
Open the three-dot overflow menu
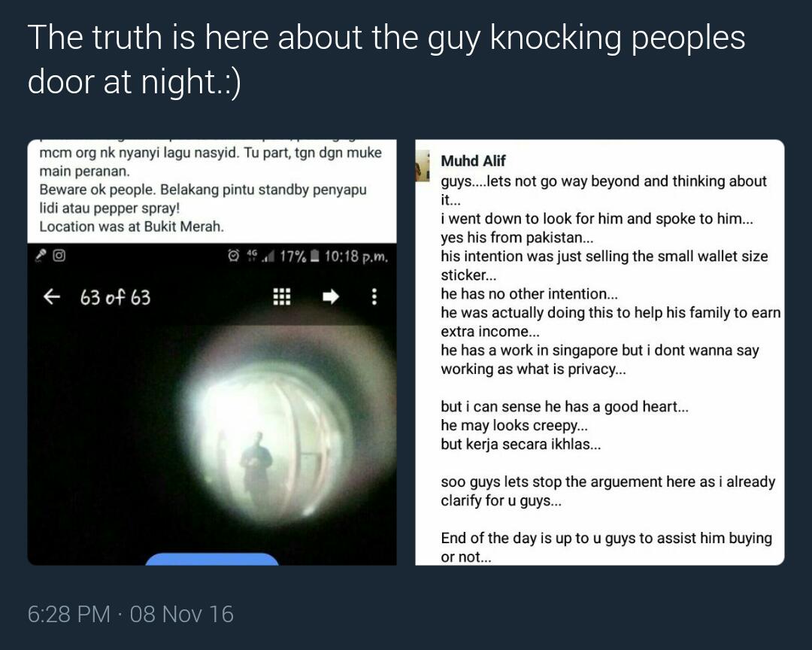pyautogui.click(x=374, y=296)
